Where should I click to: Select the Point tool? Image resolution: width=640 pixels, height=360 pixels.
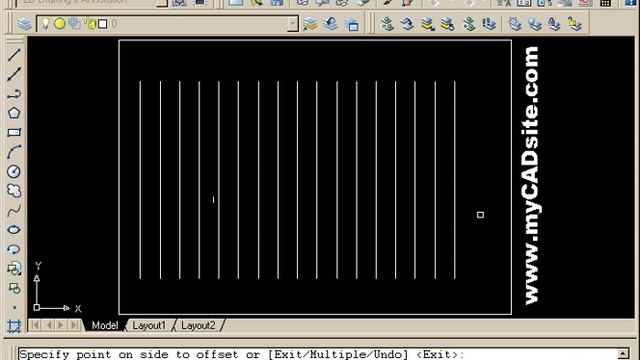14,307
